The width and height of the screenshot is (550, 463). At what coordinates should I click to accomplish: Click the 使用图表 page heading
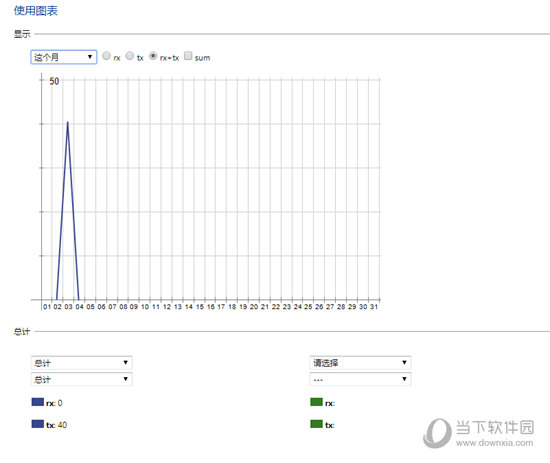tap(36, 11)
